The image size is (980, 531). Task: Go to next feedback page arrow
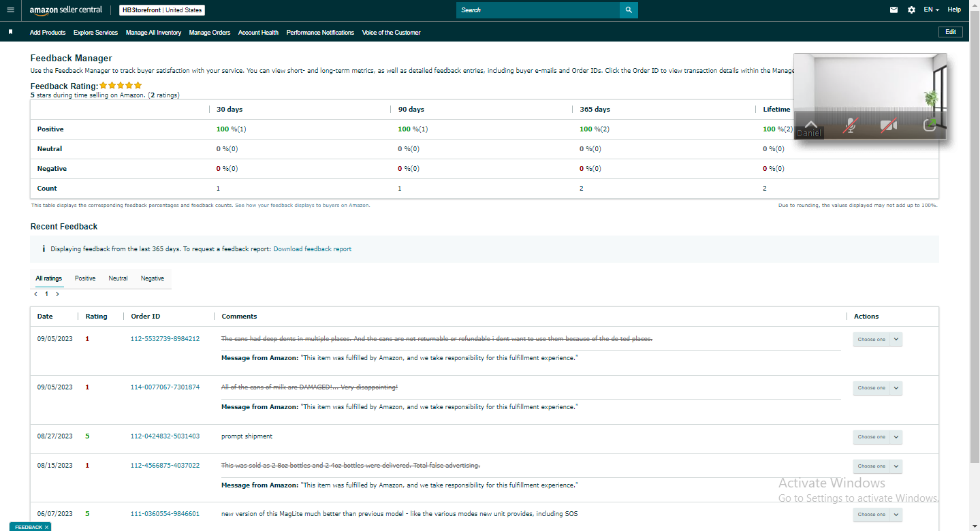pos(57,294)
